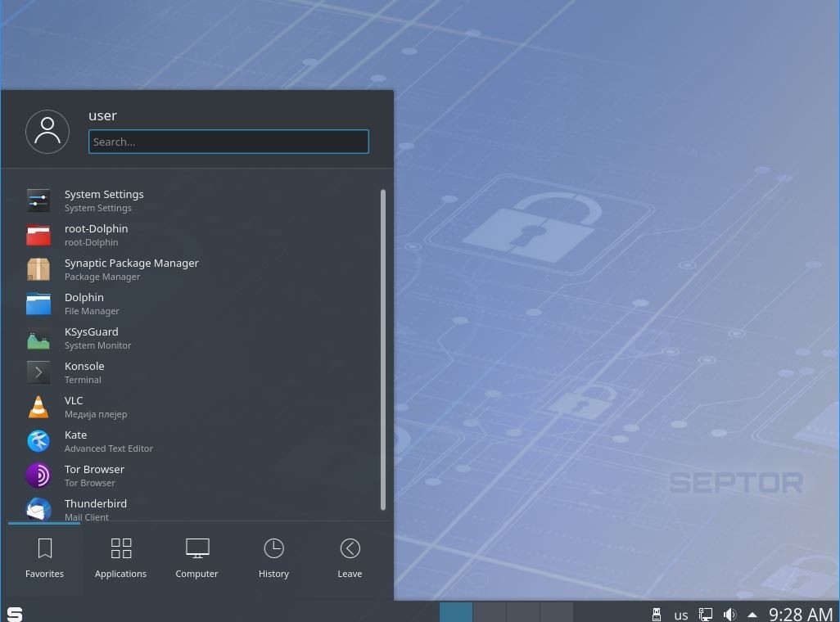
Task: Switch to the History tab
Action: point(273,558)
